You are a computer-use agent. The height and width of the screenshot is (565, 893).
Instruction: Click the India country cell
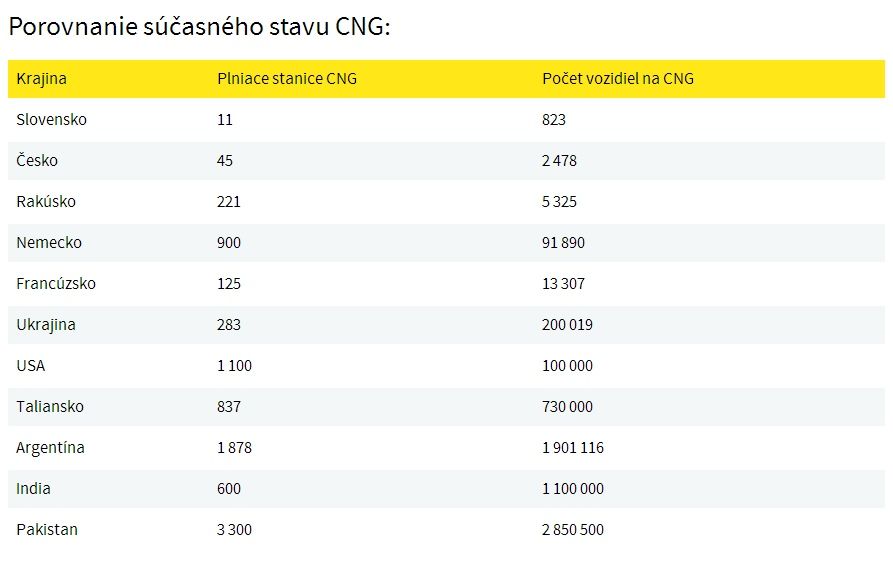(33, 489)
